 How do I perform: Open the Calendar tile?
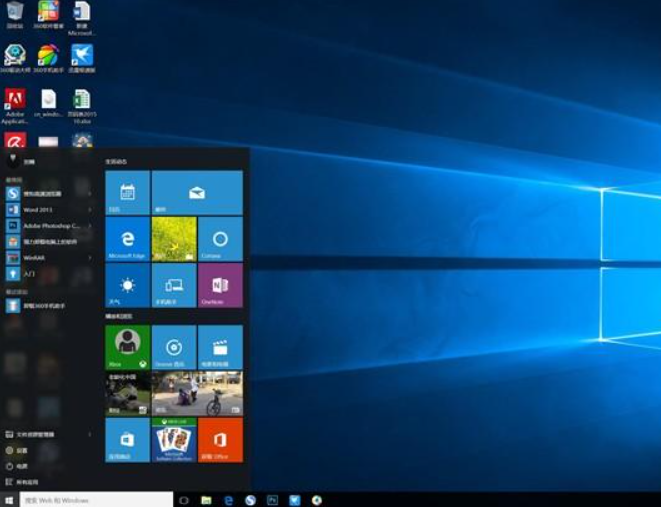click(127, 193)
